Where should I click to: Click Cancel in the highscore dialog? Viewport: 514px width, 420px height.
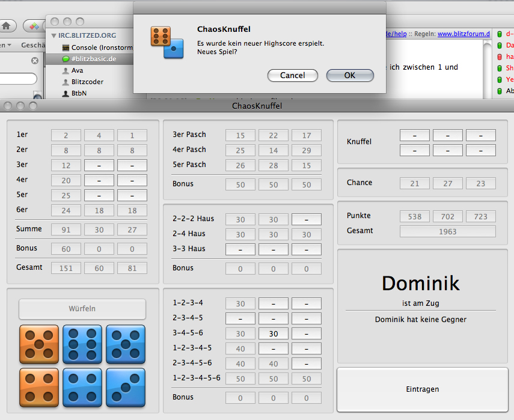pyautogui.click(x=292, y=75)
